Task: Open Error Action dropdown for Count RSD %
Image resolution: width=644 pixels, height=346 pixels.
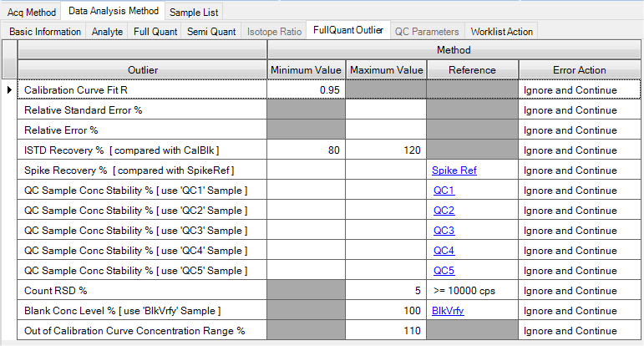Action: [x=580, y=291]
